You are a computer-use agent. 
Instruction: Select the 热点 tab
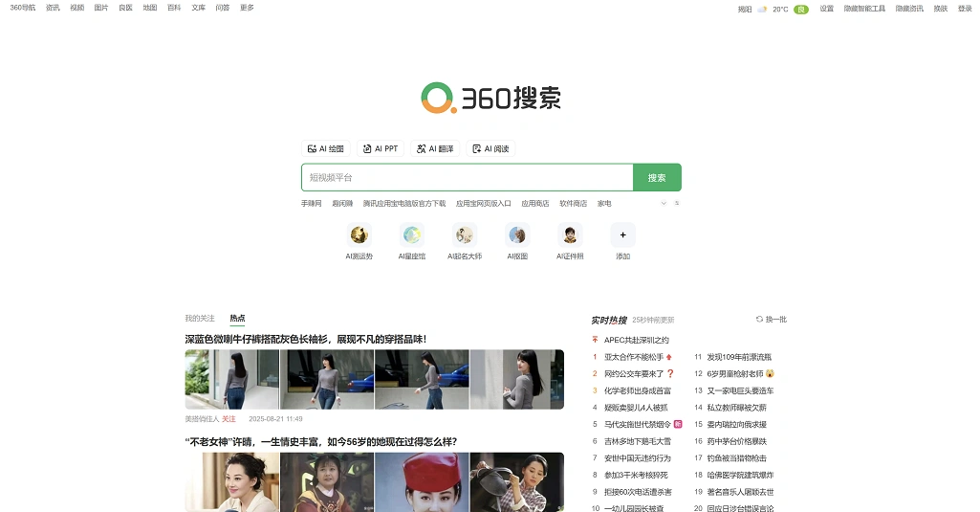(x=237, y=318)
